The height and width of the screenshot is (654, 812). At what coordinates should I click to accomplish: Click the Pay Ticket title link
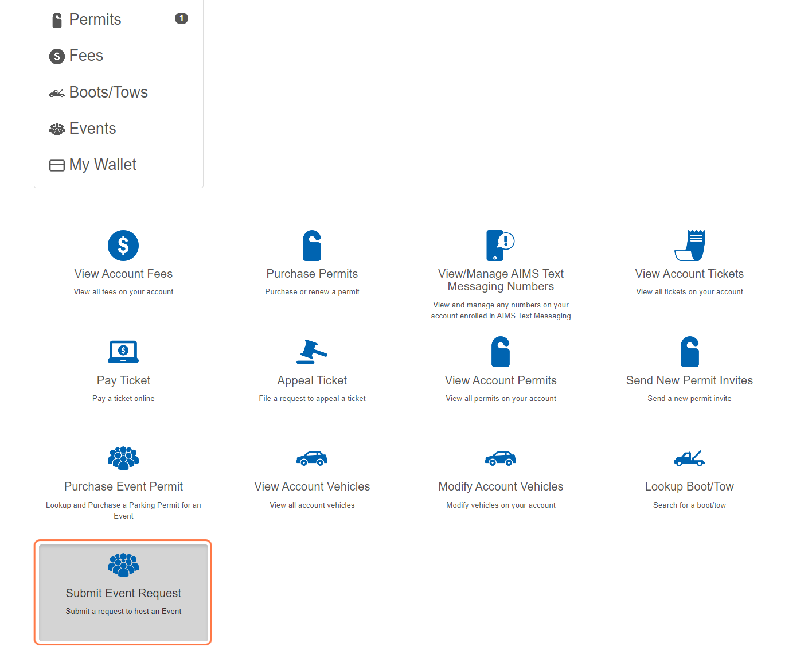tap(123, 380)
